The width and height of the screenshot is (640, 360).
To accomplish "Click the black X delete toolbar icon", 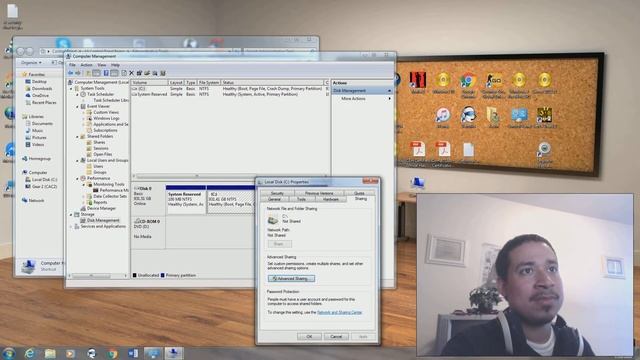I will [131, 73].
